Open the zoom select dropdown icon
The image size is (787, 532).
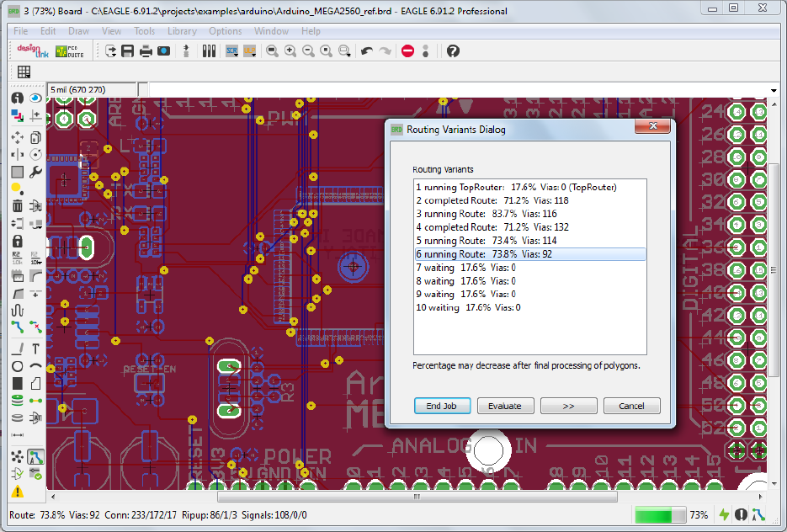tap(344, 51)
